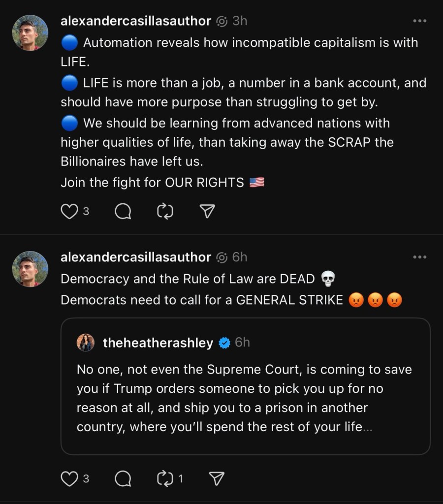
Task: Repost the automation and capitalism post
Action: point(165,212)
